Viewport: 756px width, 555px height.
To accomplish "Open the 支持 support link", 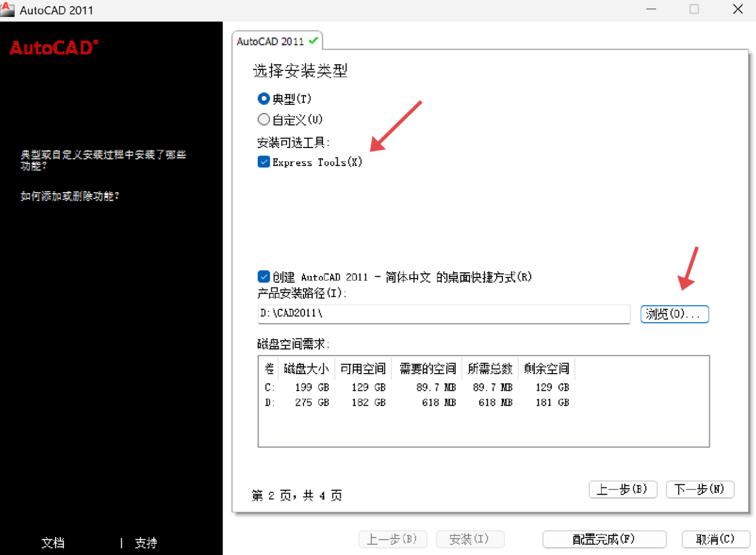I will tap(146, 542).
